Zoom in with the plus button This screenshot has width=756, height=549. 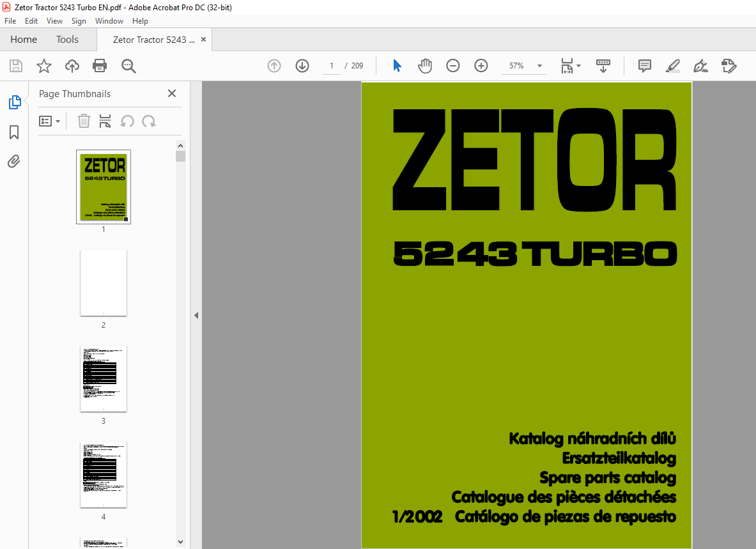coord(481,66)
